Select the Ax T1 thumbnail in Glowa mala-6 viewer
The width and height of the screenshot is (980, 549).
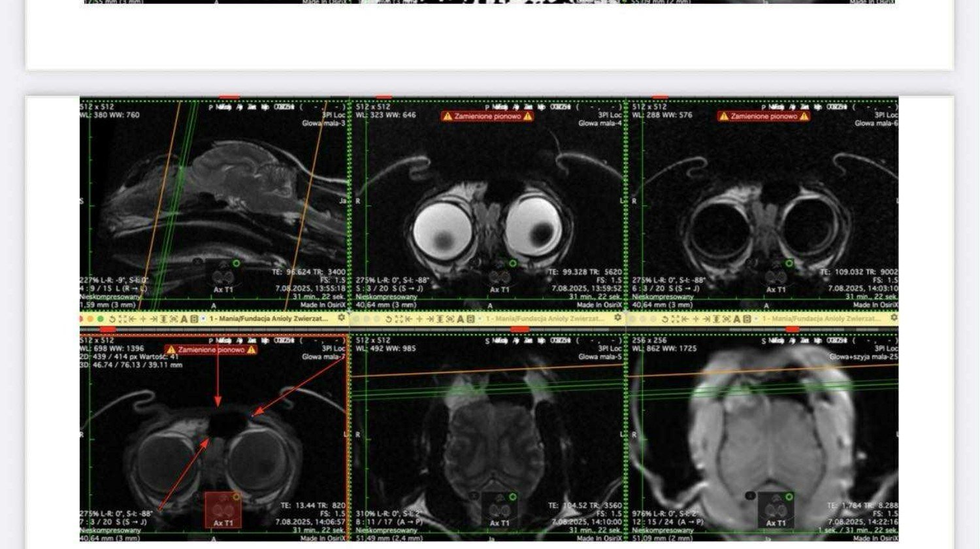(776, 277)
